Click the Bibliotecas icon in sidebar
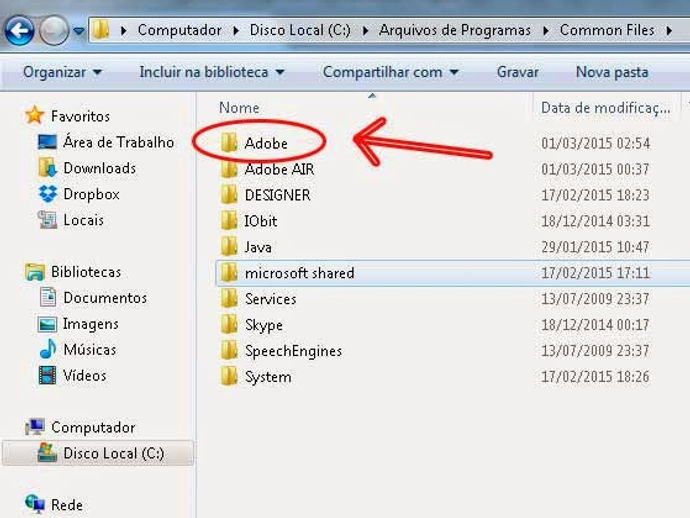Image resolution: width=690 pixels, height=518 pixels. 35,272
